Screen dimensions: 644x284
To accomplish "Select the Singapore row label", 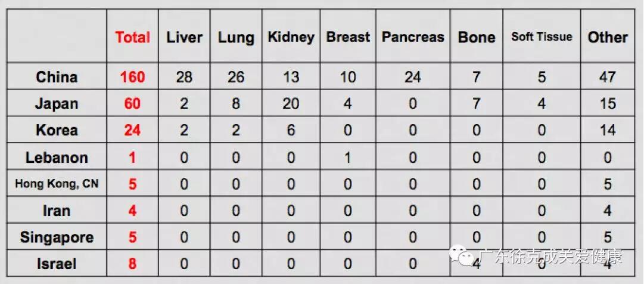I will click(57, 237).
